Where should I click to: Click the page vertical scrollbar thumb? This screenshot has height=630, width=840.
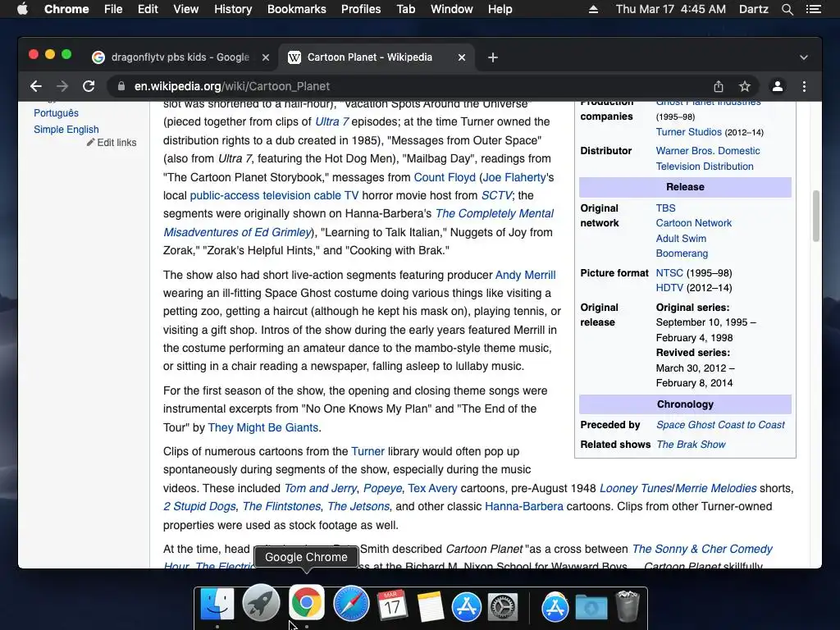coord(816,217)
